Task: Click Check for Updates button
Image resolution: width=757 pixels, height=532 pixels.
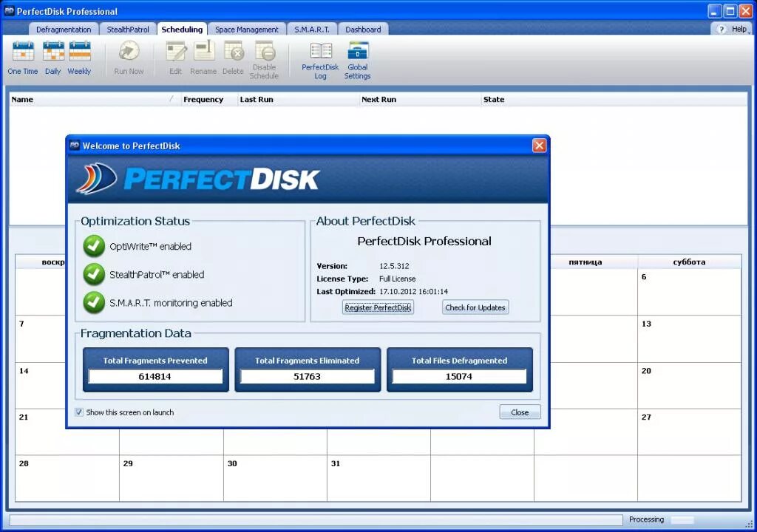Action: click(475, 307)
